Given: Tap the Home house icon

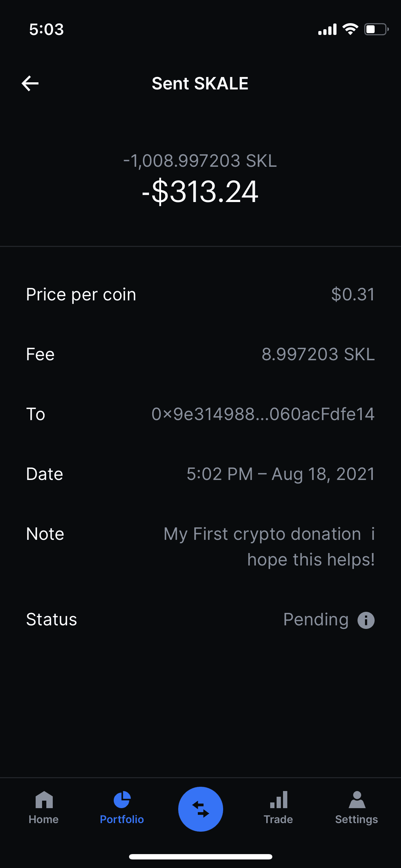Looking at the screenshot, I should pyautogui.click(x=44, y=800).
